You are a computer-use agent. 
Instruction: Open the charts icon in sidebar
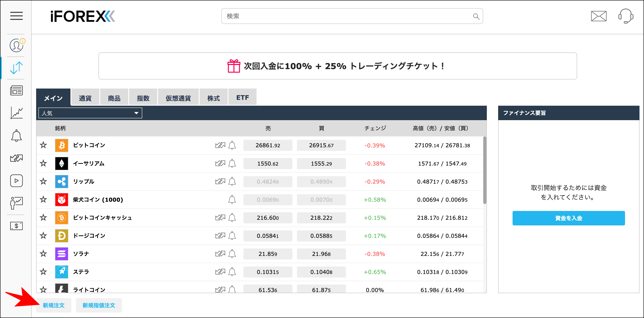click(16, 113)
